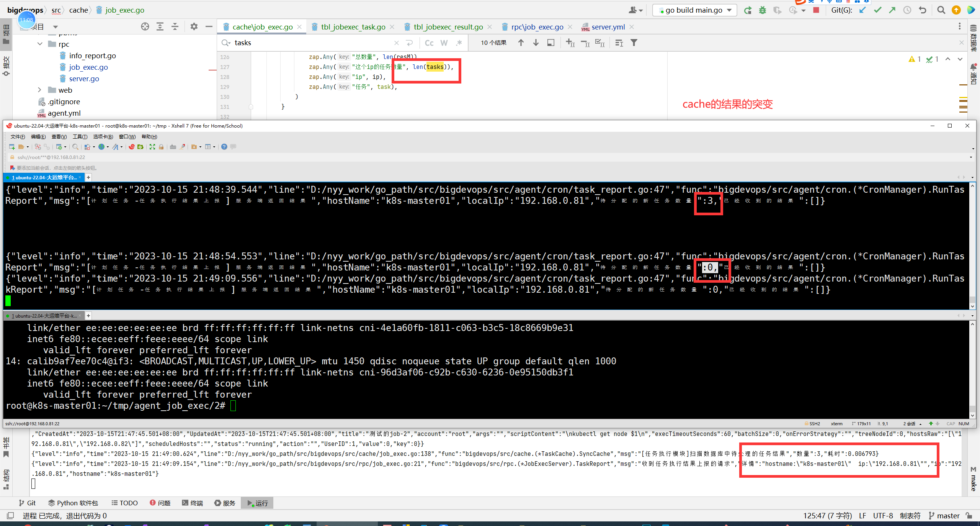Toggle regex search option
980x526 pixels.
459,43
